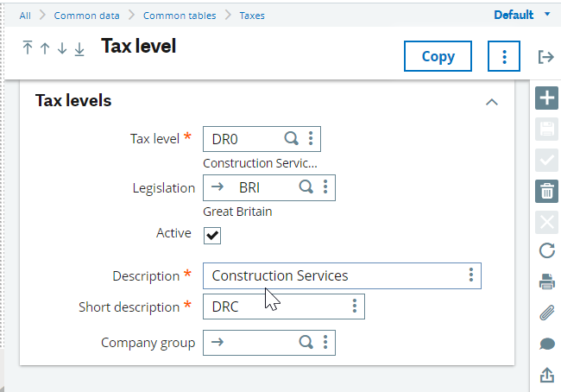Click the Legislation value BRI
Screen dimensions: 561x392
(249, 187)
